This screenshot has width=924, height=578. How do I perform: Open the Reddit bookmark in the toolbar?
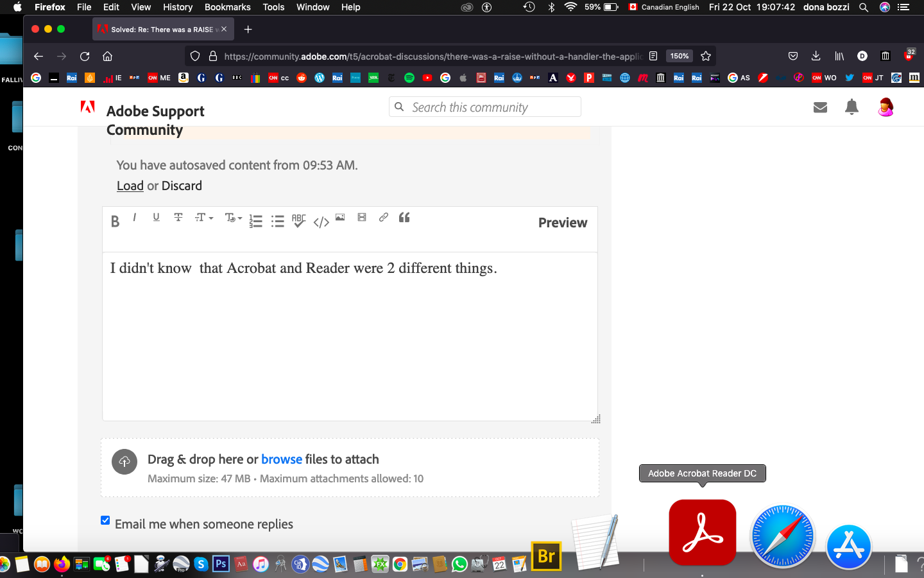pos(302,78)
